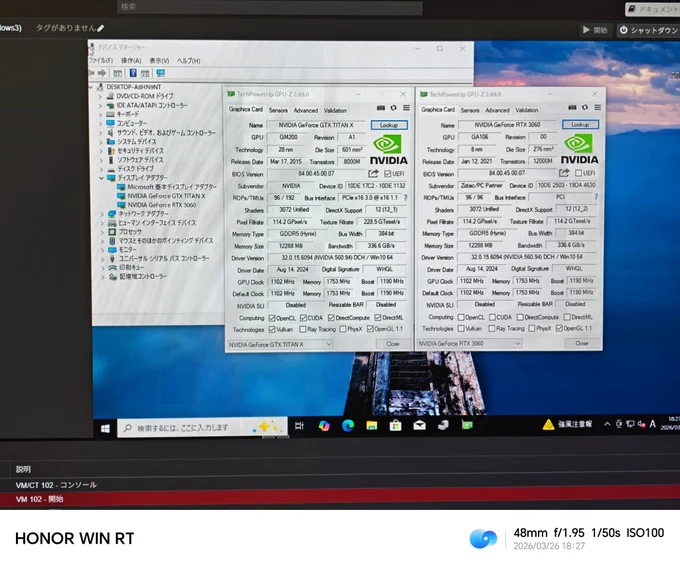This screenshot has width=680, height=567.
Task: Toggle PhysX checkbox in TITAN X window
Action: 343,329
